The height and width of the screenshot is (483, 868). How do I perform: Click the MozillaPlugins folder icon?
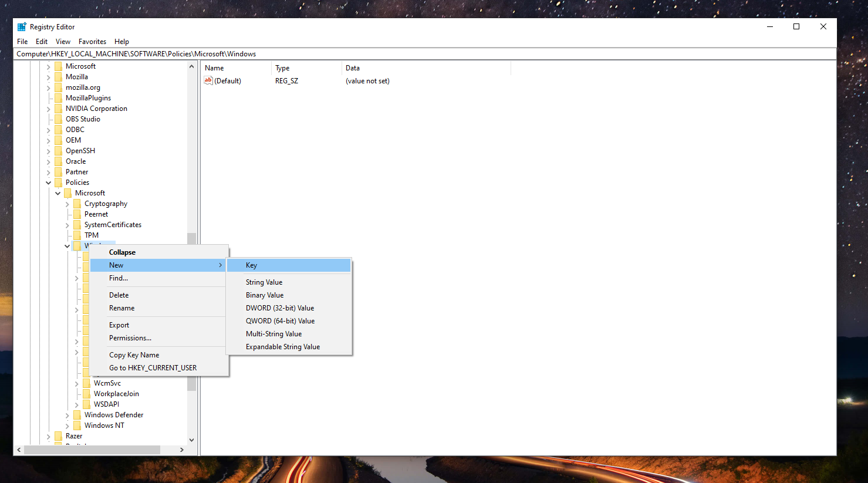[x=58, y=98]
